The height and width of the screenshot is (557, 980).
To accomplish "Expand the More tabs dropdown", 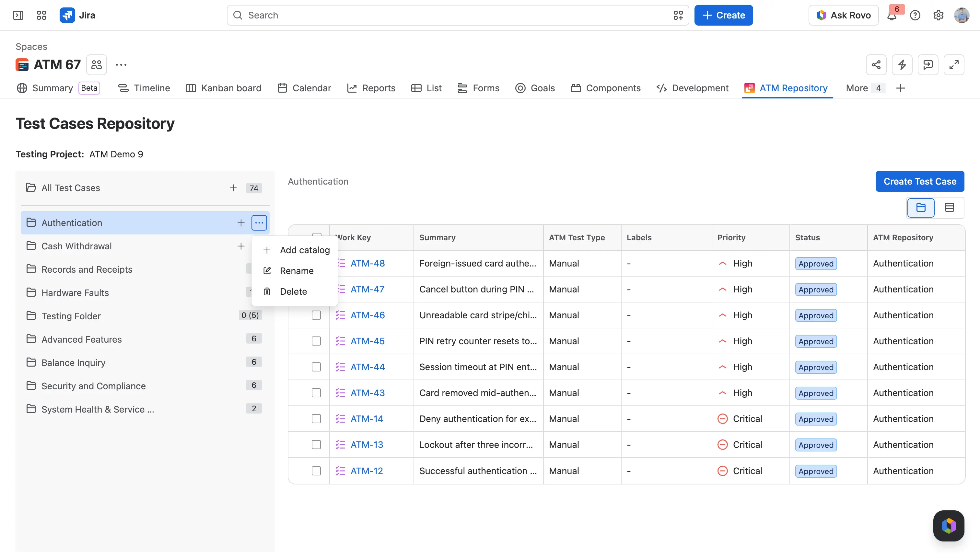I will 865,88.
